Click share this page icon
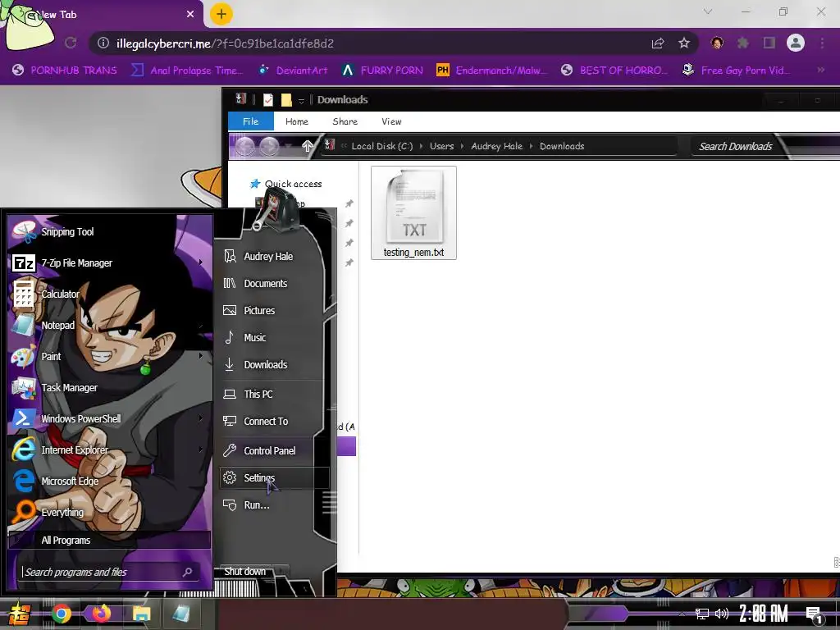This screenshot has width=840, height=630. (x=658, y=43)
